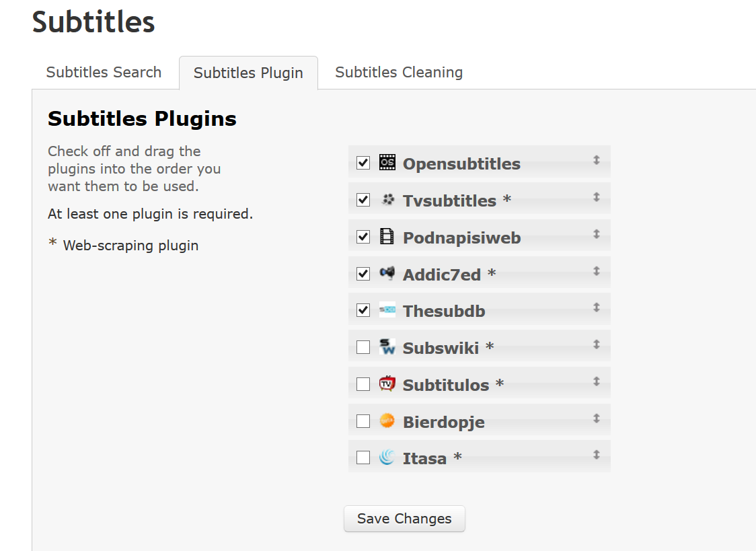Screen dimensions: 756x551
Task: Click the Itasa swirl logo icon
Action: tap(387, 458)
